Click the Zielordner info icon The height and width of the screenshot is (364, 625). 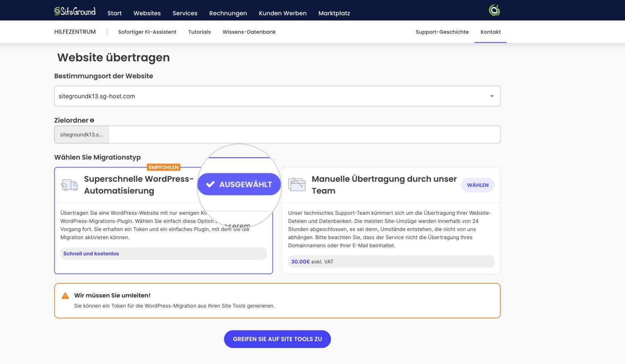point(92,120)
